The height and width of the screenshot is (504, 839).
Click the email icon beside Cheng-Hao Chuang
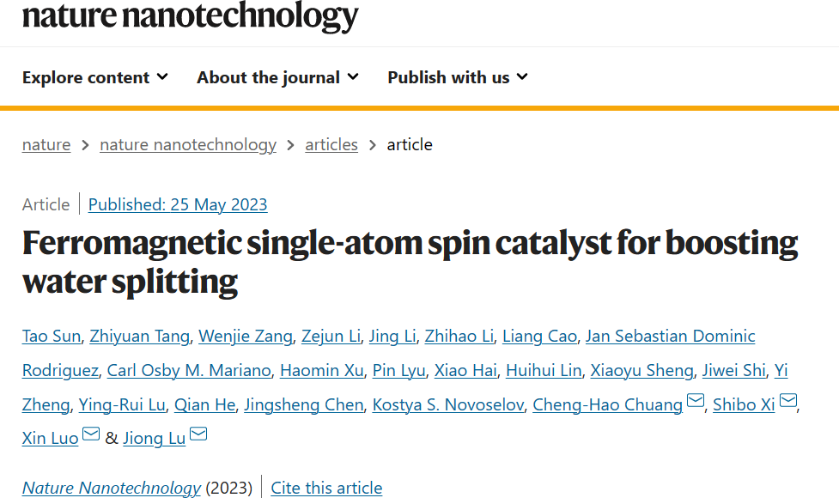(x=695, y=400)
